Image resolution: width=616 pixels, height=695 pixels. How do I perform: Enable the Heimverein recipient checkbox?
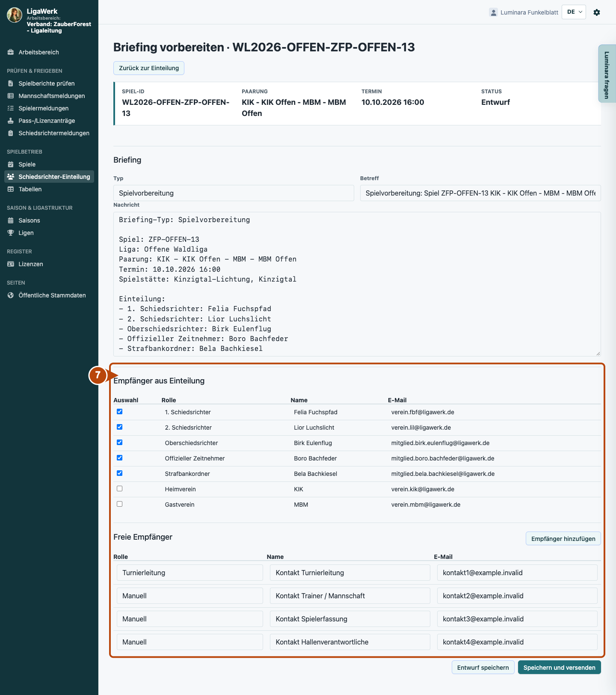point(120,489)
